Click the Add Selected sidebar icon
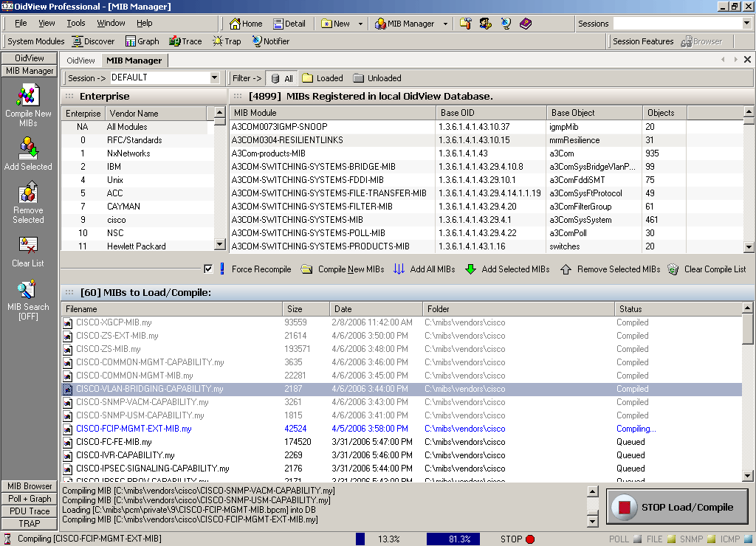Screen dimensions: 756x546 28,150
